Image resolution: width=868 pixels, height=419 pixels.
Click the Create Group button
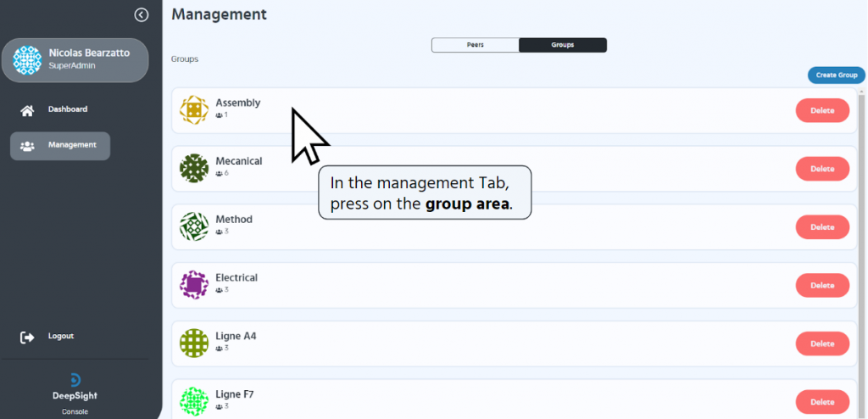(x=837, y=75)
